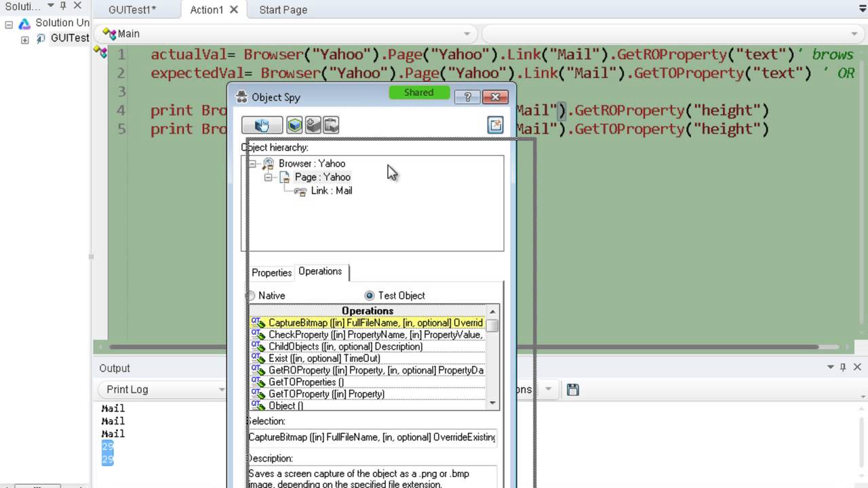Close the Solution Explorer pane with its X

point(78,7)
